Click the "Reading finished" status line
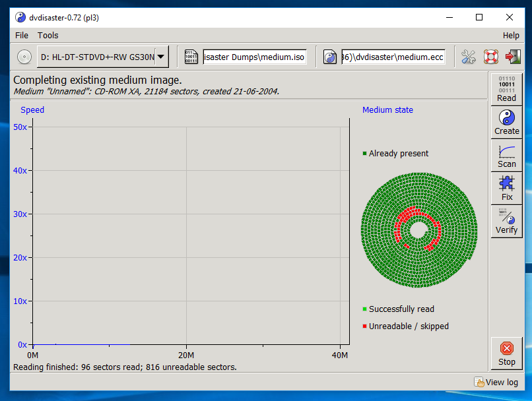The height and width of the screenshot is (401, 532). point(125,367)
